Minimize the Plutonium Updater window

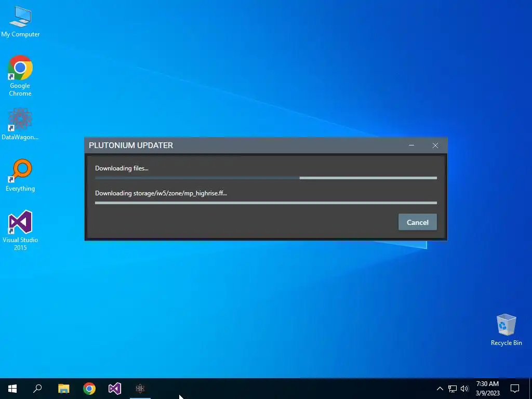pos(411,145)
